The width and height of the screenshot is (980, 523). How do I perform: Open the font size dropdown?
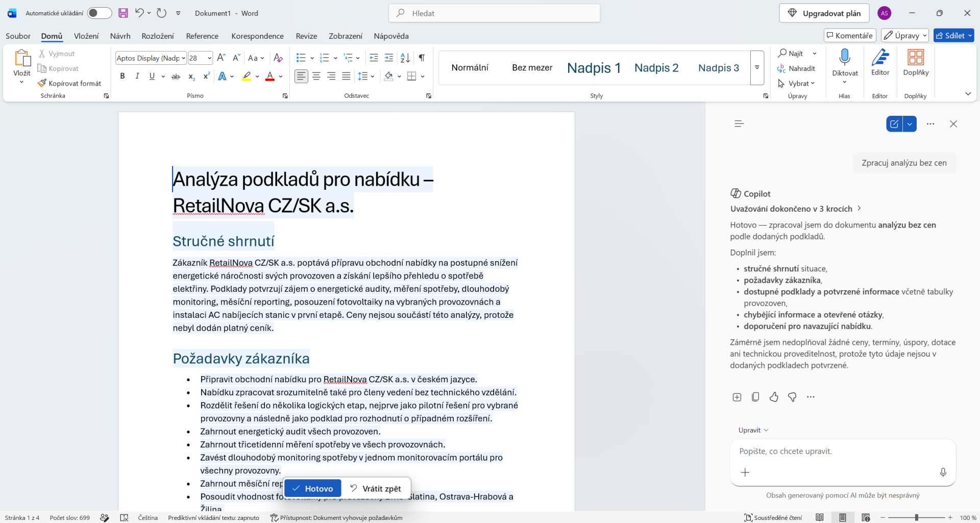209,58
